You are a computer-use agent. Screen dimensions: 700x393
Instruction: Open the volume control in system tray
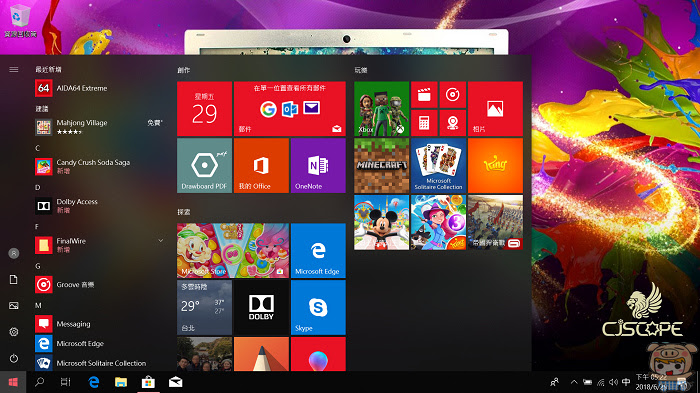tap(613, 382)
